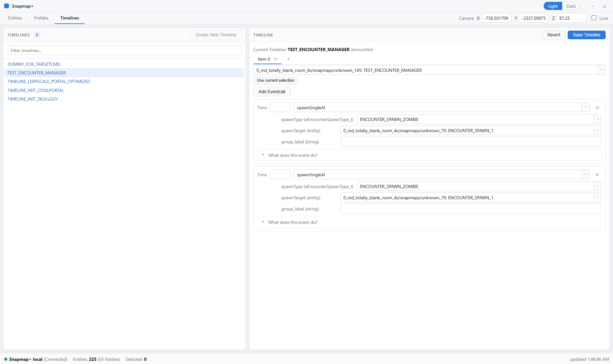Switch to Dark theme
This screenshot has width=613, height=364.
(x=571, y=6)
